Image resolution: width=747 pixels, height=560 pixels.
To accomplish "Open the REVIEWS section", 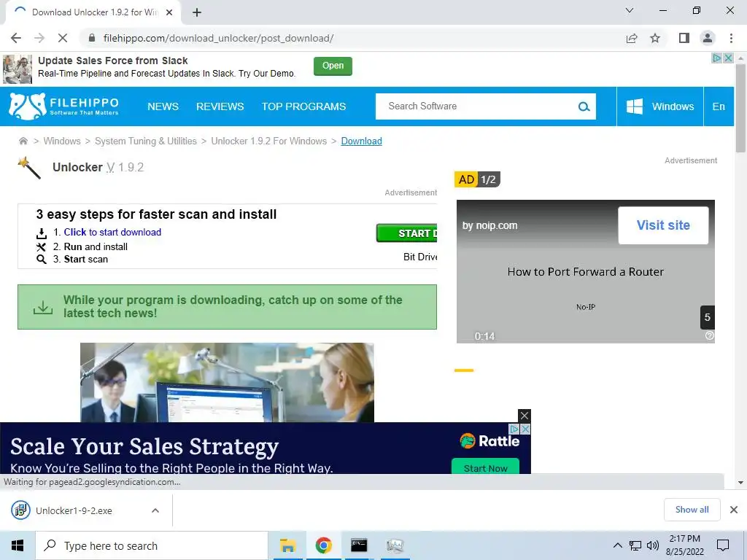I will (220, 106).
